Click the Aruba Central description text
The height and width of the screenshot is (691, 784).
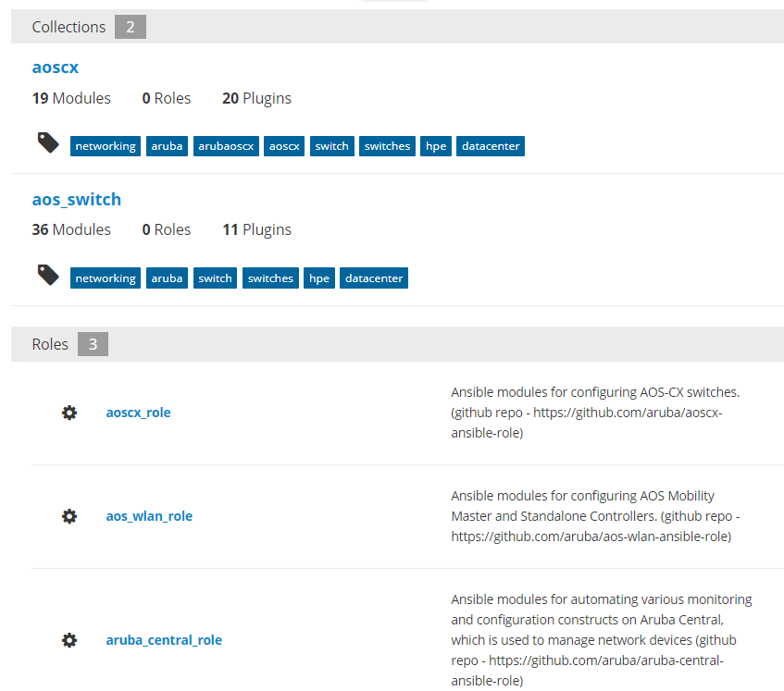601,640
